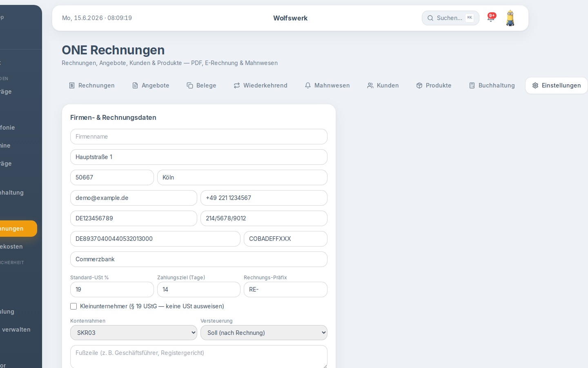Open the notifications bell with the 9+ badge
The height and width of the screenshot is (368, 588).
[x=491, y=18]
